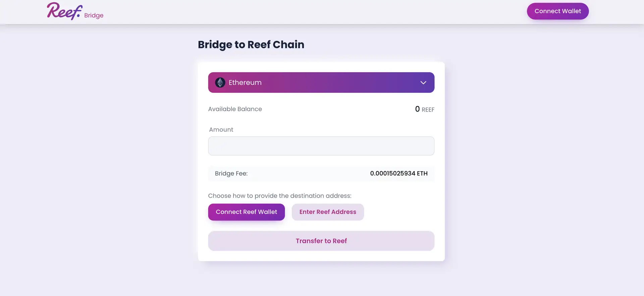Click the chevron arrow on the network selector

coord(423,83)
